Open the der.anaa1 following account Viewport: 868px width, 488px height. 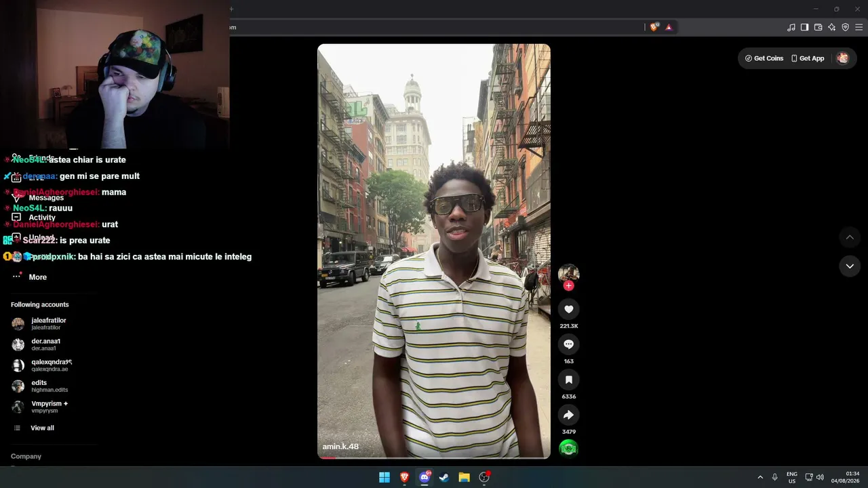tap(37, 344)
